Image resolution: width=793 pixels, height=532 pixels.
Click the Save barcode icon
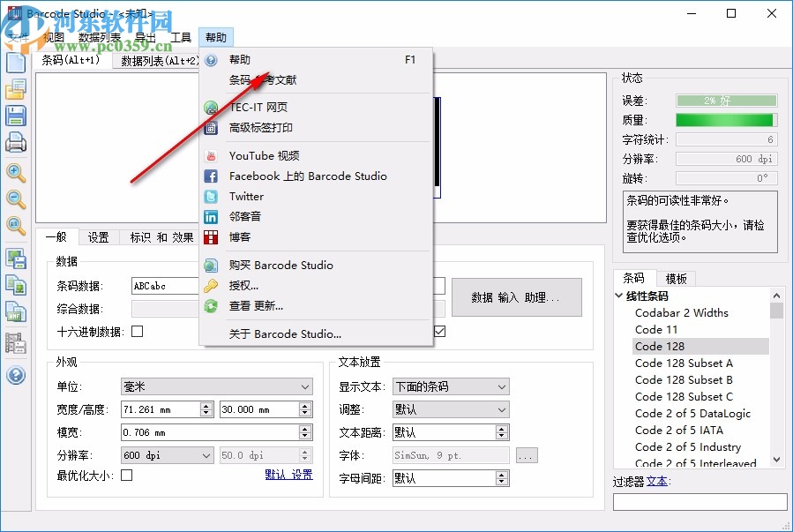coord(17,116)
